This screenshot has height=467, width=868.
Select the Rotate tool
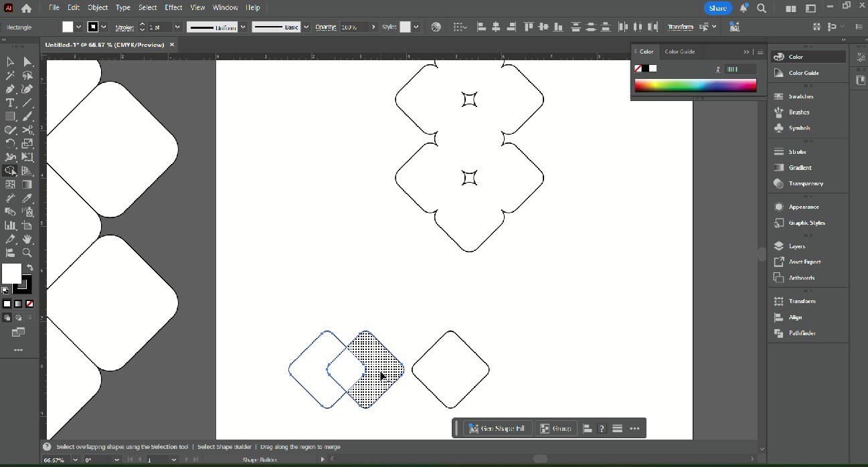pyautogui.click(x=10, y=143)
